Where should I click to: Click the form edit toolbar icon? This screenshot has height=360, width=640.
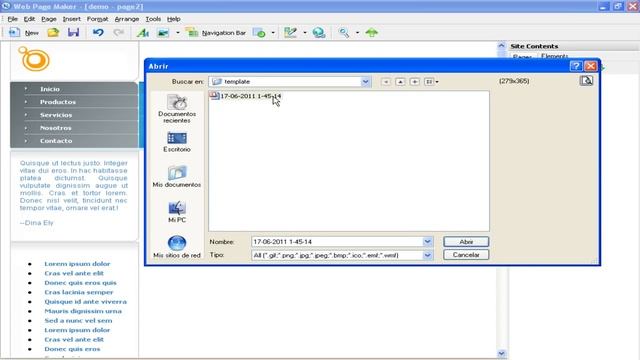[x=290, y=33]
